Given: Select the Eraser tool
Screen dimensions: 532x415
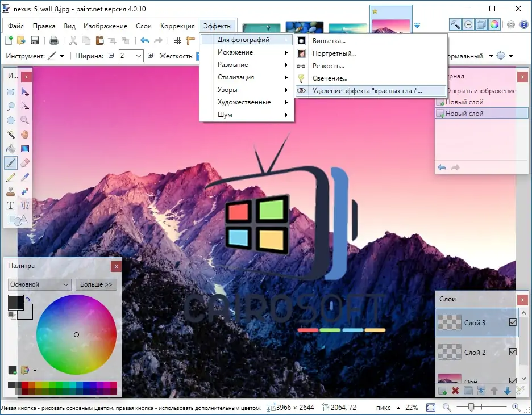Looking at the screenshot, I should coord(25,163).
